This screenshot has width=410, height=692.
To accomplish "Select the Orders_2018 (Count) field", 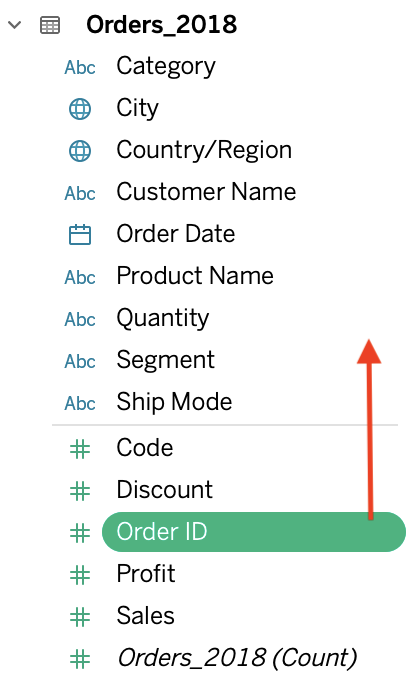I will (x=237, y=658).
